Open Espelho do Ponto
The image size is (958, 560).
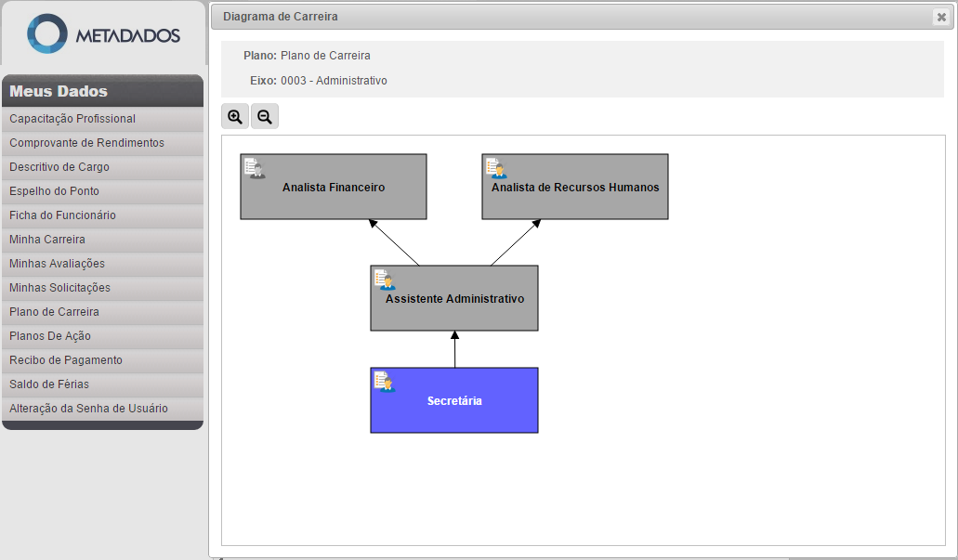54,191
